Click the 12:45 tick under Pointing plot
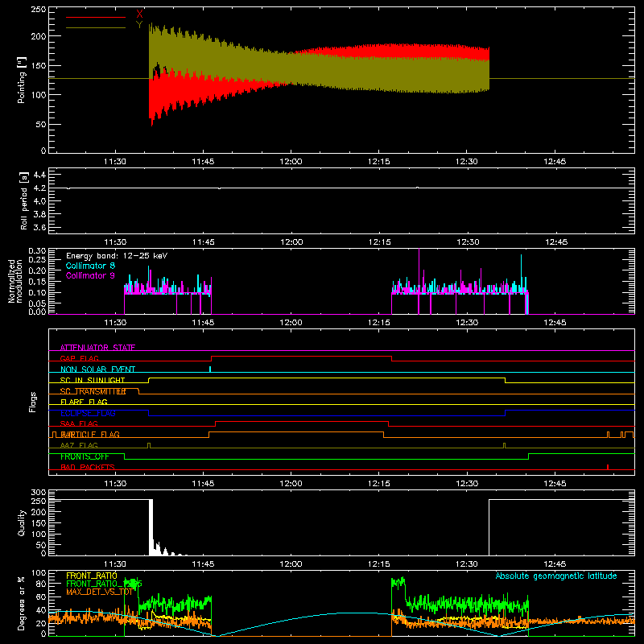This screenshot has width=644, height=644. click(x=555, y=162)
